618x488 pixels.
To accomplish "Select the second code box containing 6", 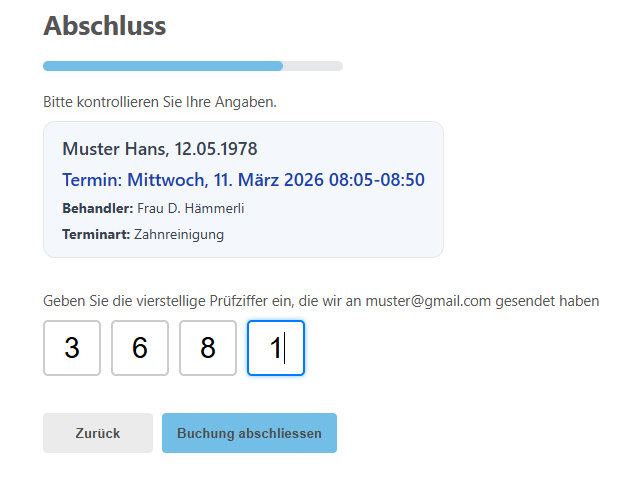I will pyautogui.click(x=140, y=348).
